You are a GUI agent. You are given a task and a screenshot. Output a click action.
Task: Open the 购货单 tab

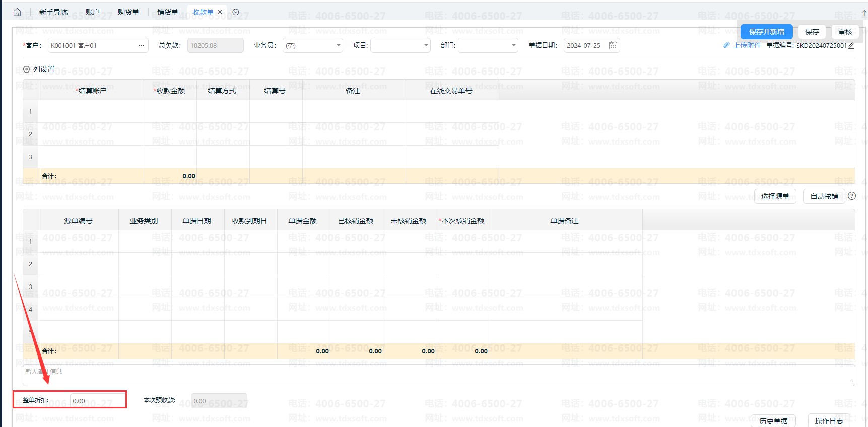click(x=128, y=12)
